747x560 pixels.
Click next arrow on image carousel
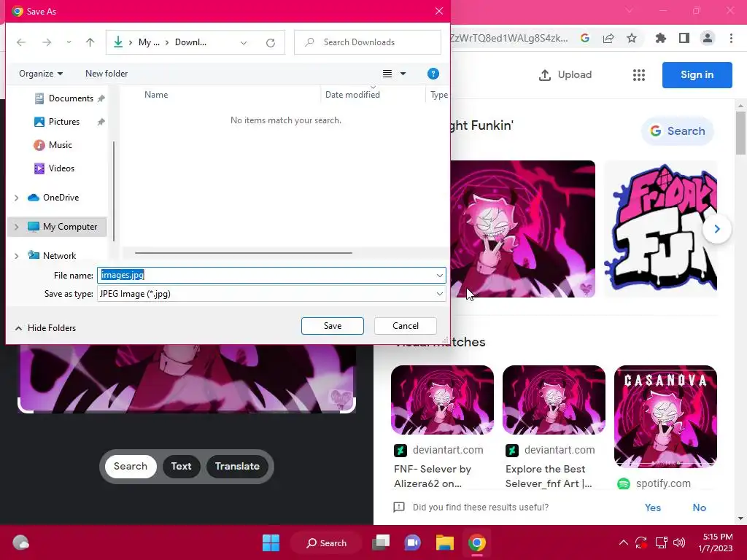pyautogui.click(x=717, y=229)
